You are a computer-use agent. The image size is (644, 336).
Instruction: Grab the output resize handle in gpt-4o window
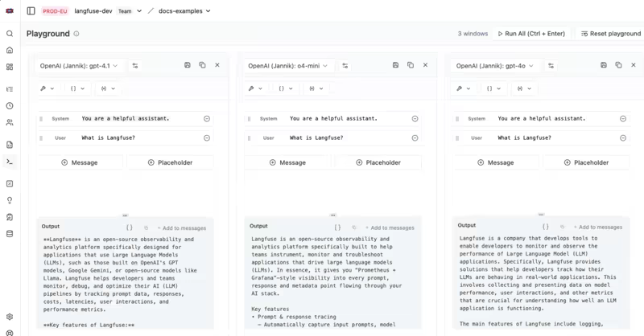click(541, 214)
